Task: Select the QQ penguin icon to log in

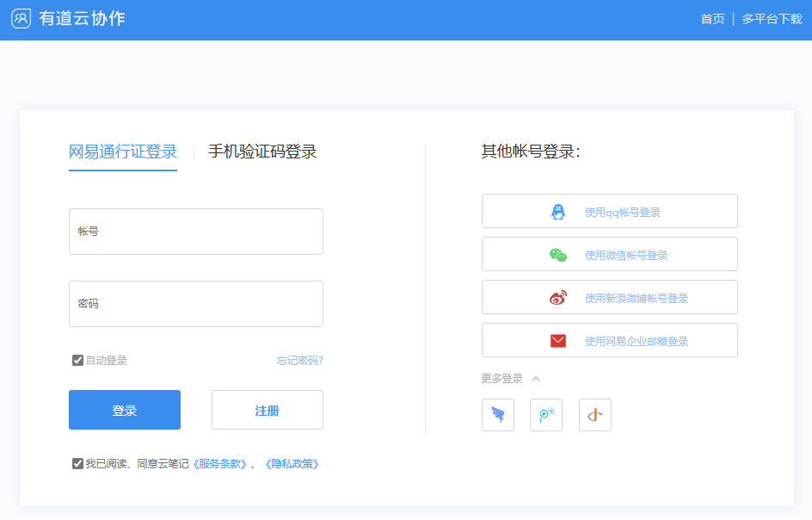Action: (558, 211)
